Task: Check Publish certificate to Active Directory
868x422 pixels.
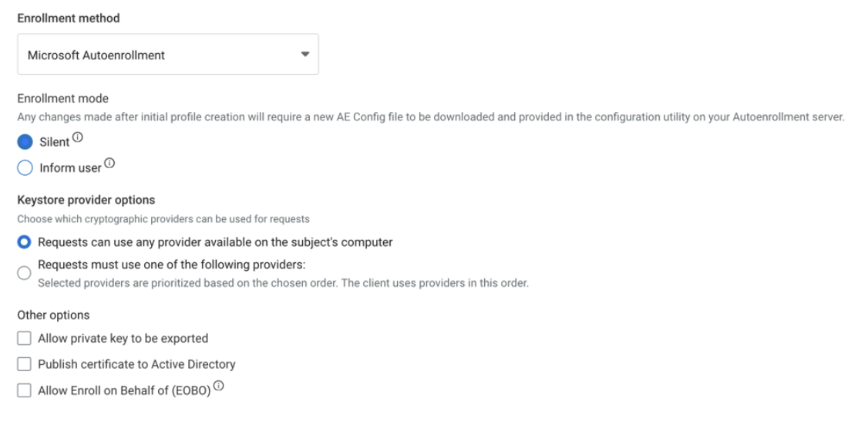Action: (25, 364)
